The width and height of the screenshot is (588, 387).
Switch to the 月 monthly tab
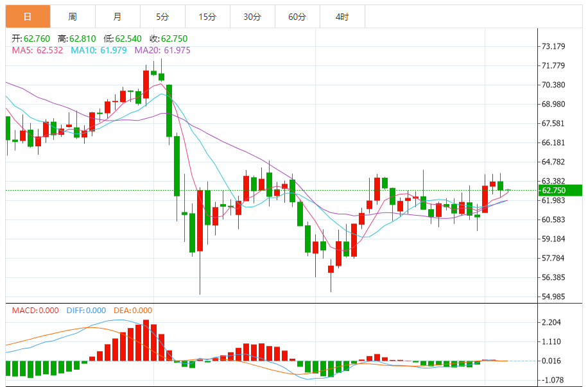coord(117,17)
